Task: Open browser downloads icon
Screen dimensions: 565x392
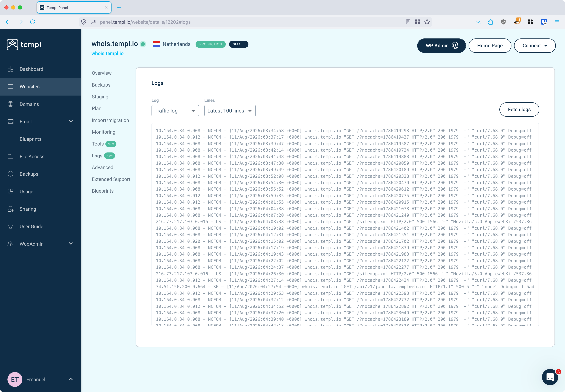Action: click(478, 22)
